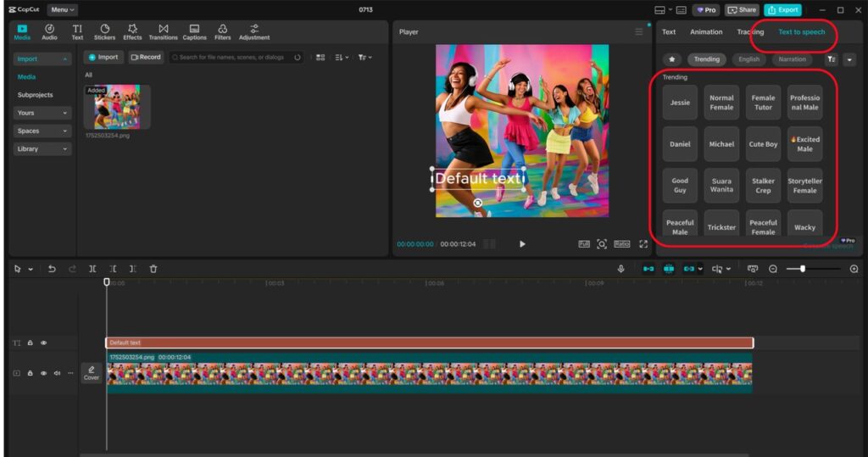Click the undo arrow in timeline toolbar
The image size is (868, 457).
point(52,269)
